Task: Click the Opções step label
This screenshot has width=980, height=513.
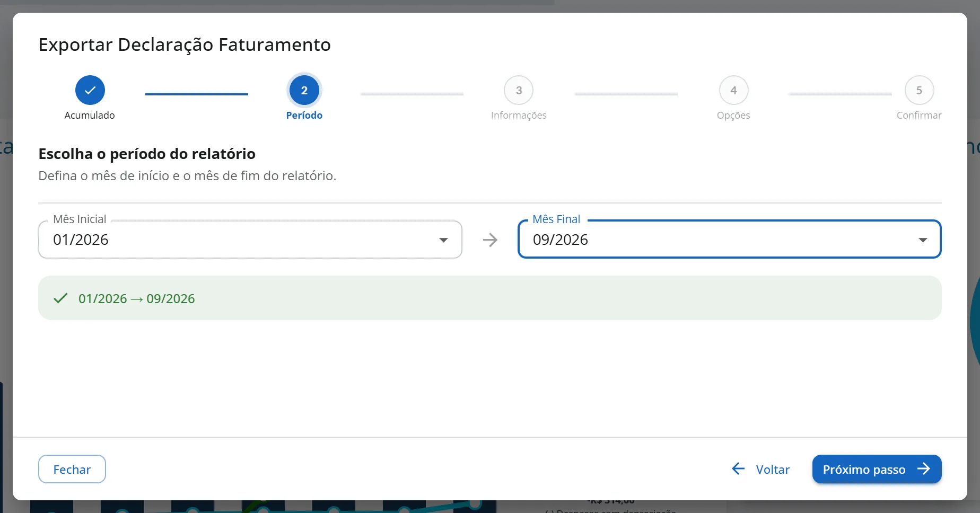Action: pyautogui.click(x=733, y=116)
